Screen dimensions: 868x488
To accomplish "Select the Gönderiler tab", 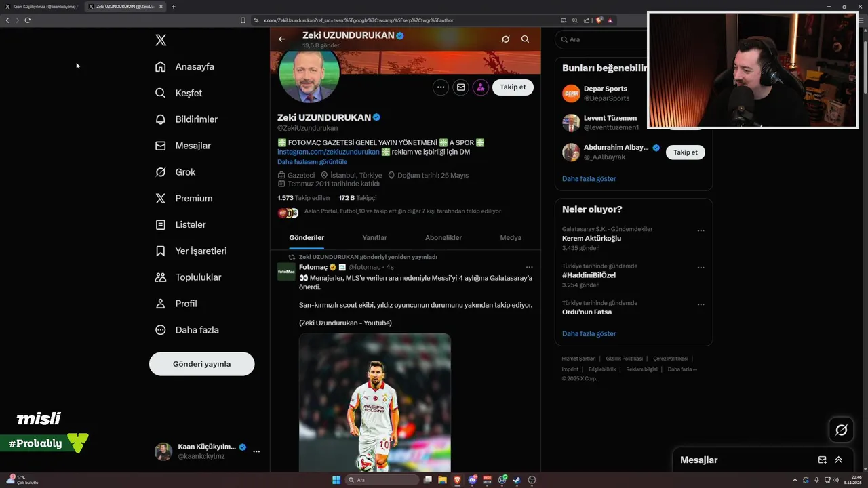I will tap(307, 238).
